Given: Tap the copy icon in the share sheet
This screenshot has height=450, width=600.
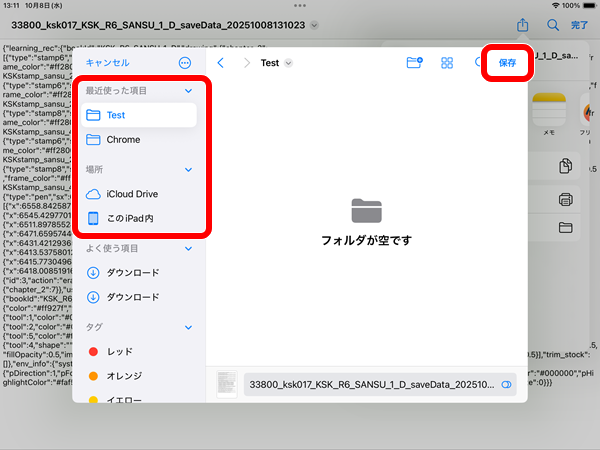Looking at the screenshot, I should pyautogui.click(x=566, y=166).
